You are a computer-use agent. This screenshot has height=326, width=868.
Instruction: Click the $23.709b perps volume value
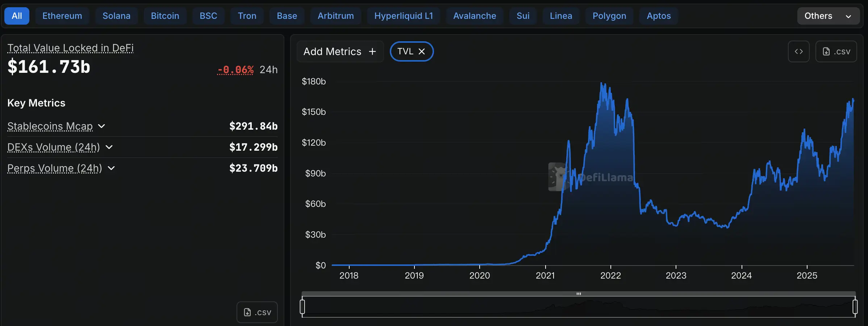pos(254,168)
